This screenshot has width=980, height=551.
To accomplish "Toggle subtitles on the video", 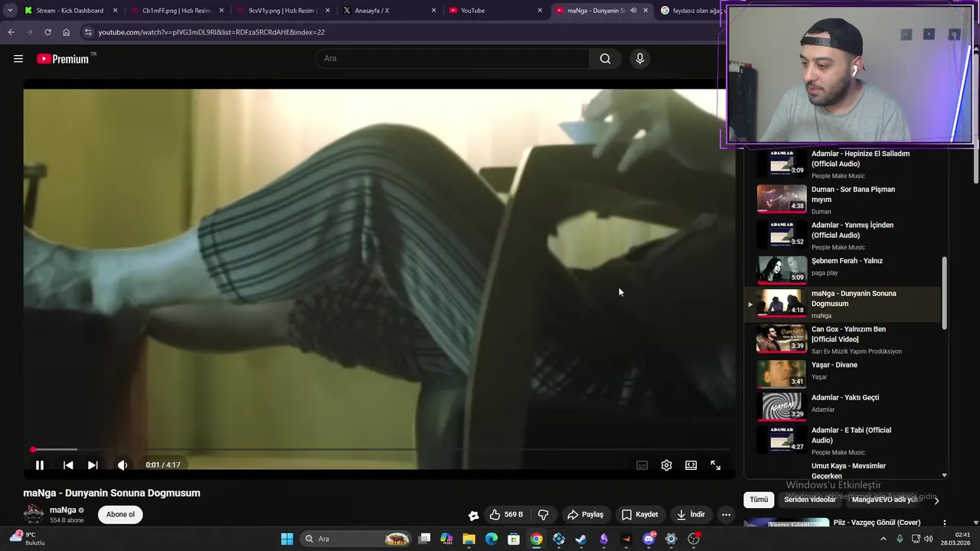I will (x=642, y=465).
